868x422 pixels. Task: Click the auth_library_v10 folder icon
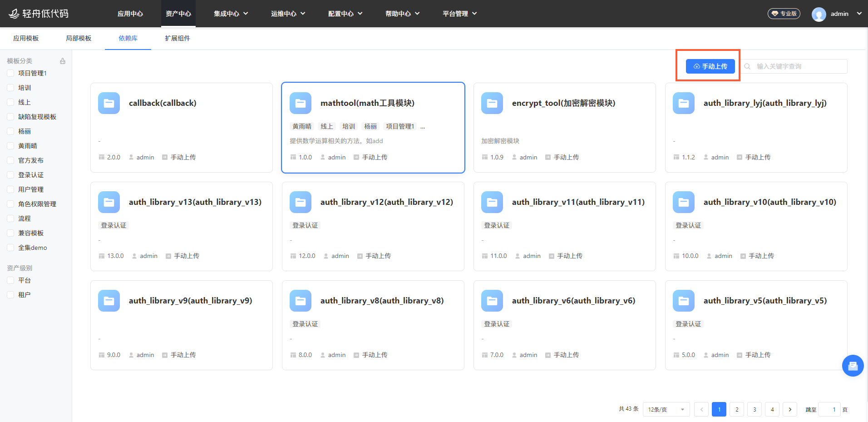(684, 202)
